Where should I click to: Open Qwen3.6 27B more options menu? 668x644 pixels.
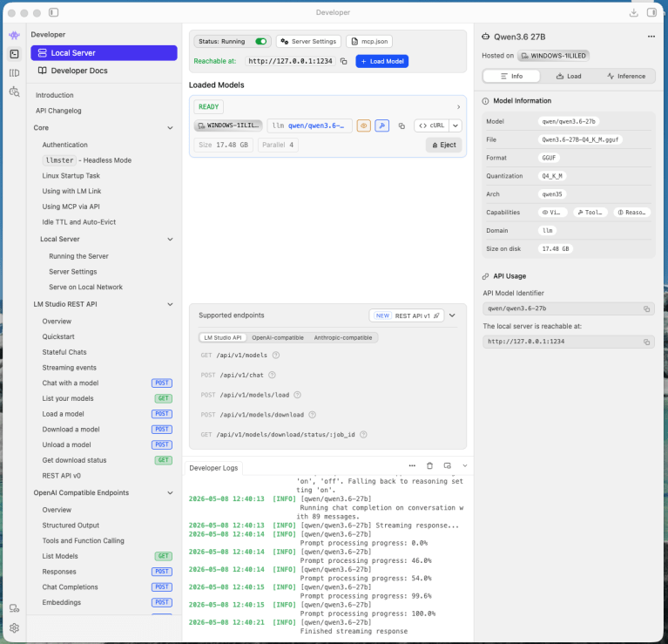(x=651, y=37)
